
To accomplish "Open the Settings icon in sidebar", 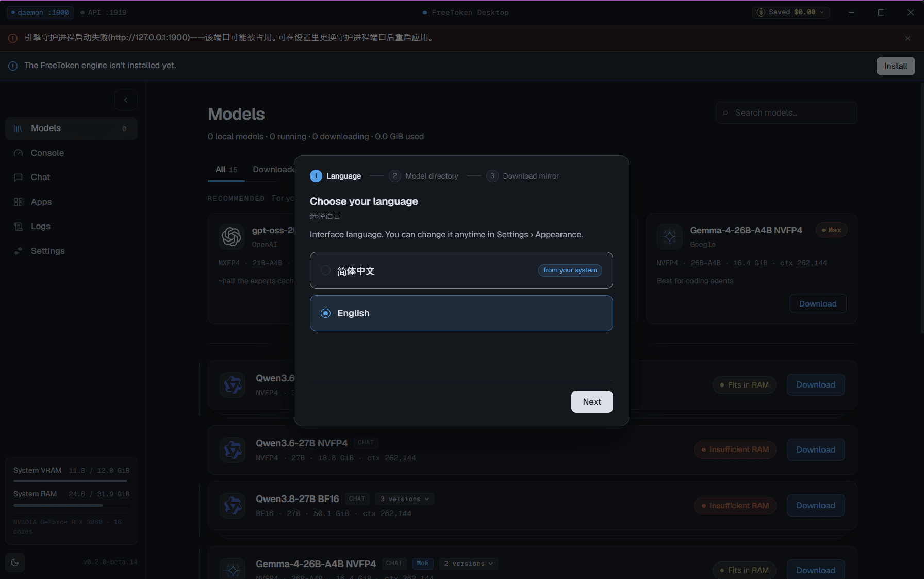I will (19, 251).
